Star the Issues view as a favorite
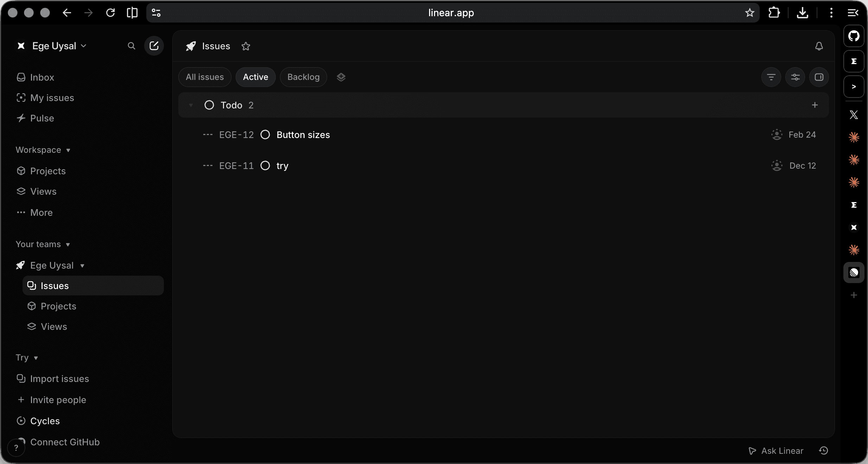This screenshot has height=464, width=868. pos(246,46)
